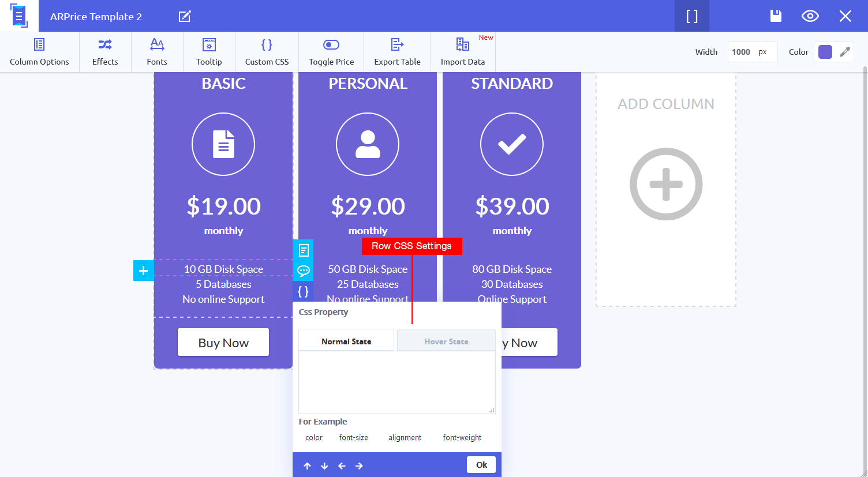Screen dimensions: 868x477
Task: Select the 80 GB Disk Space row
Action: [512, 269]
